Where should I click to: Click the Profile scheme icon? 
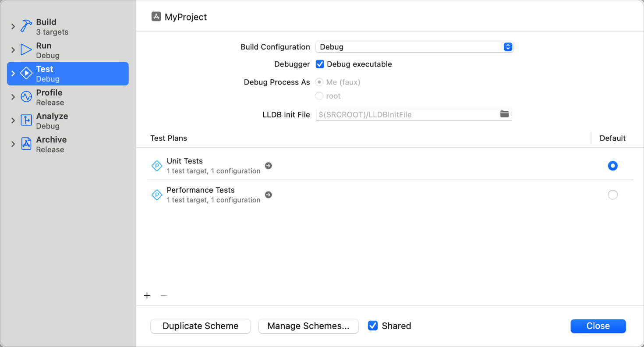coord(26,97)
